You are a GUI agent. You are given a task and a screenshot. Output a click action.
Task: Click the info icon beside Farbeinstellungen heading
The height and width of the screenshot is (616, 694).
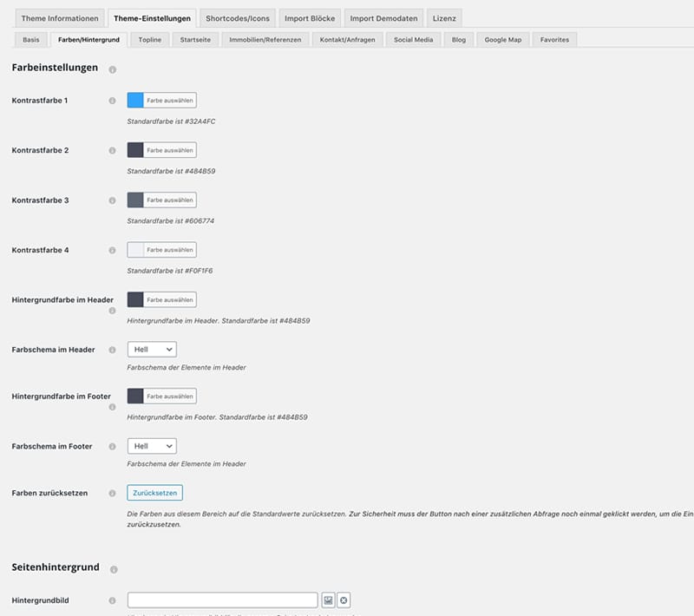pos(113,69)
